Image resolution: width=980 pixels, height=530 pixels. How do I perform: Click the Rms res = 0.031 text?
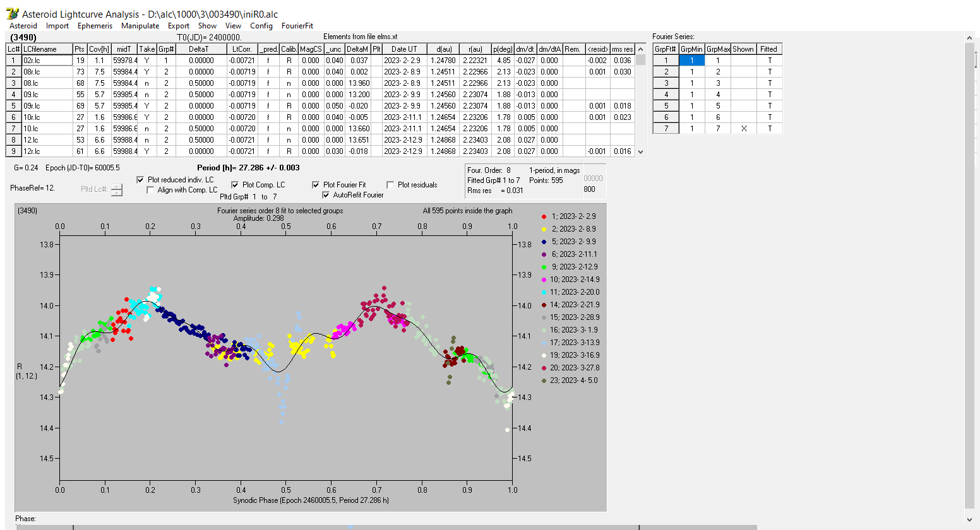tap(495, 191)
